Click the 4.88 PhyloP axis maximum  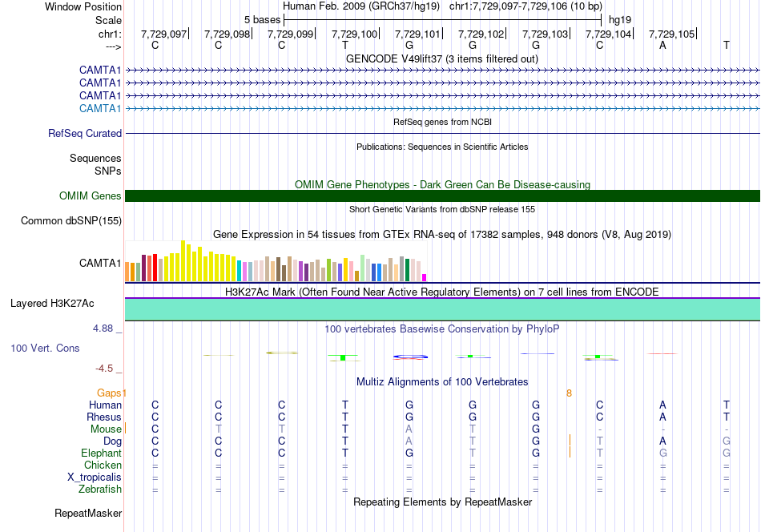[103, 328]
